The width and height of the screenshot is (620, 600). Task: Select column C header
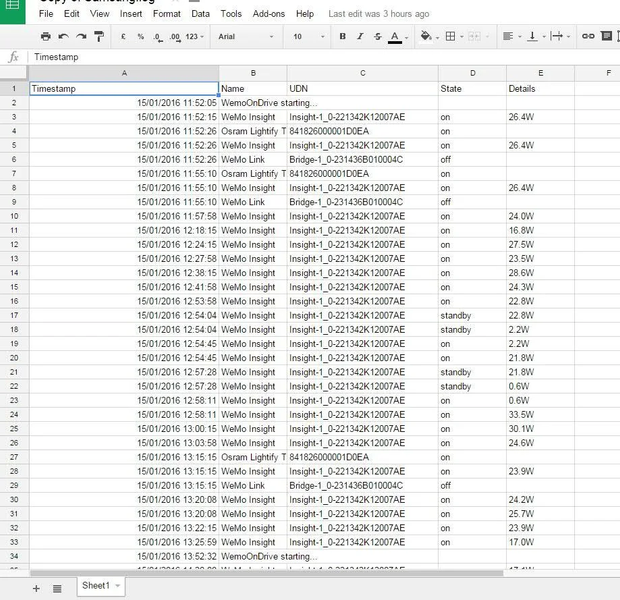click(x=363, y=73)
